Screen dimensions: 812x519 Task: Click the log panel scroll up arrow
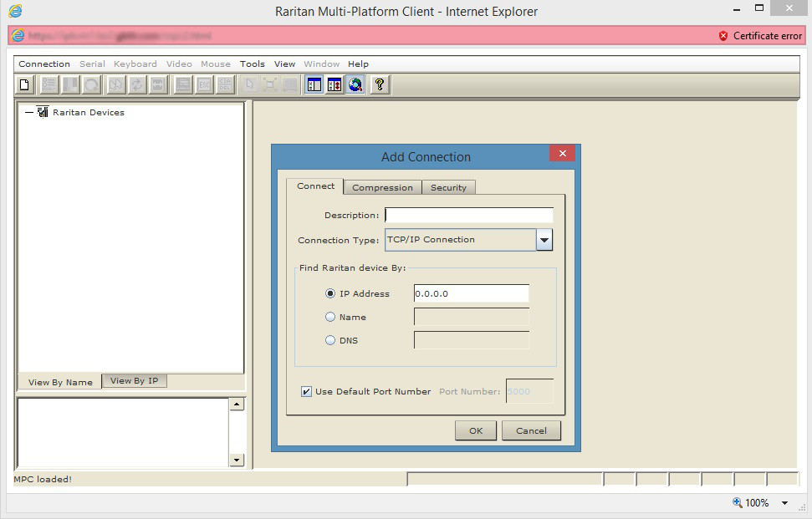coord(237,405)
